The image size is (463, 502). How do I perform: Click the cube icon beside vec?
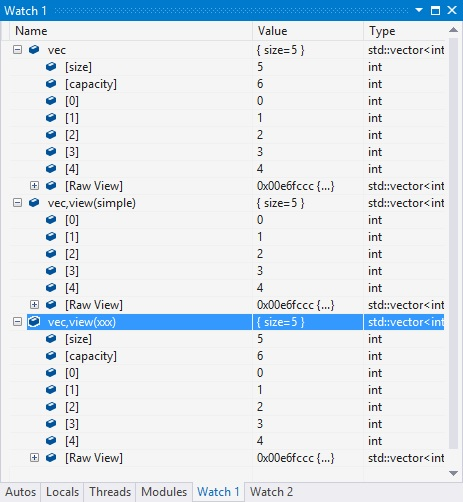[x=34, y=50]
